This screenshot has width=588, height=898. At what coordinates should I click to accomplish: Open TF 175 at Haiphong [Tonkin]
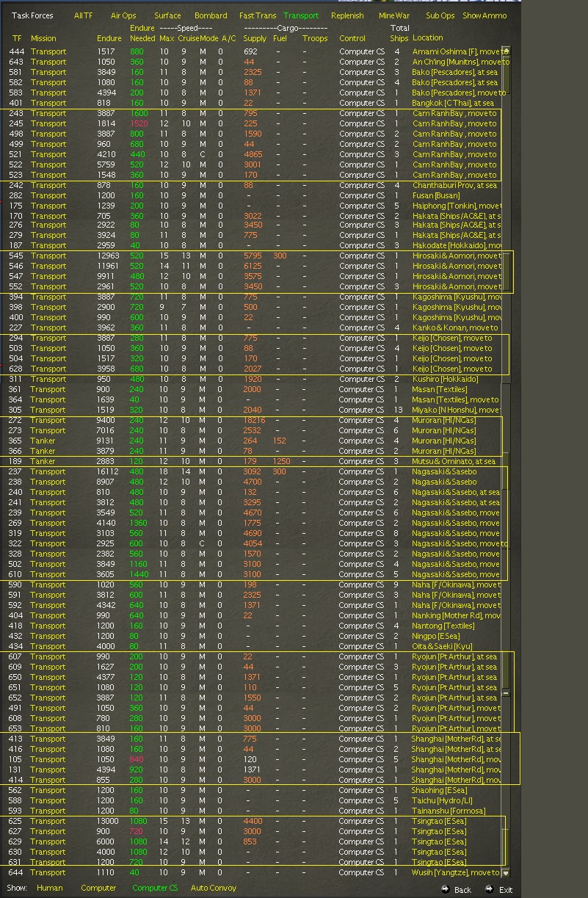[x=255, y=206]
